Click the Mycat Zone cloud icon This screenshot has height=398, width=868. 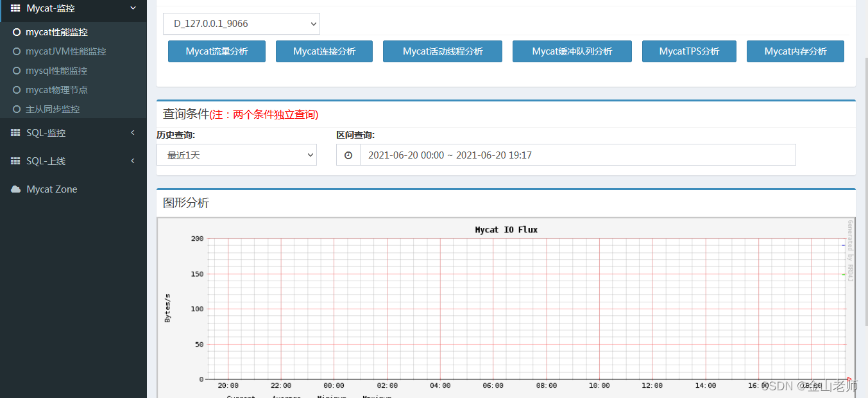point(16,189)
